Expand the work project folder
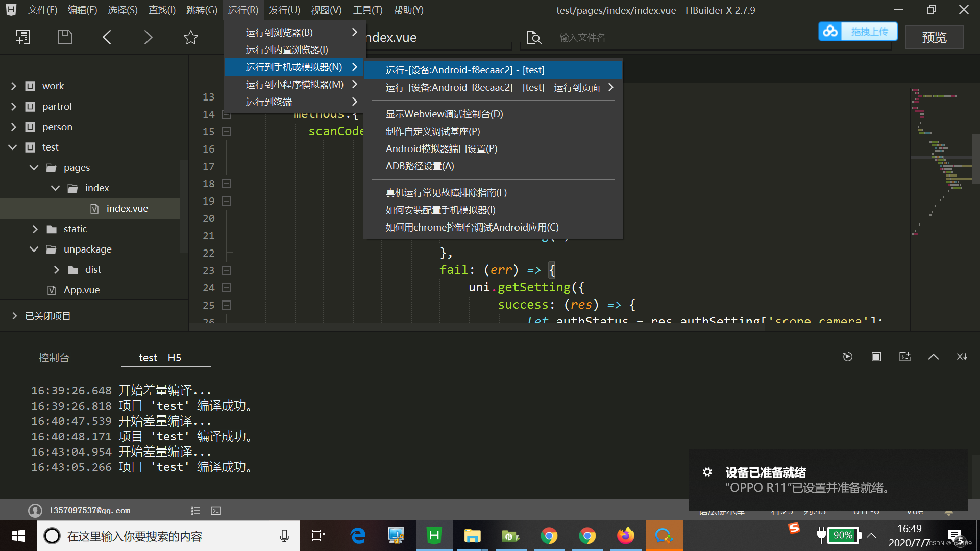This screenshot has height=551, width=980. [14, 86]
